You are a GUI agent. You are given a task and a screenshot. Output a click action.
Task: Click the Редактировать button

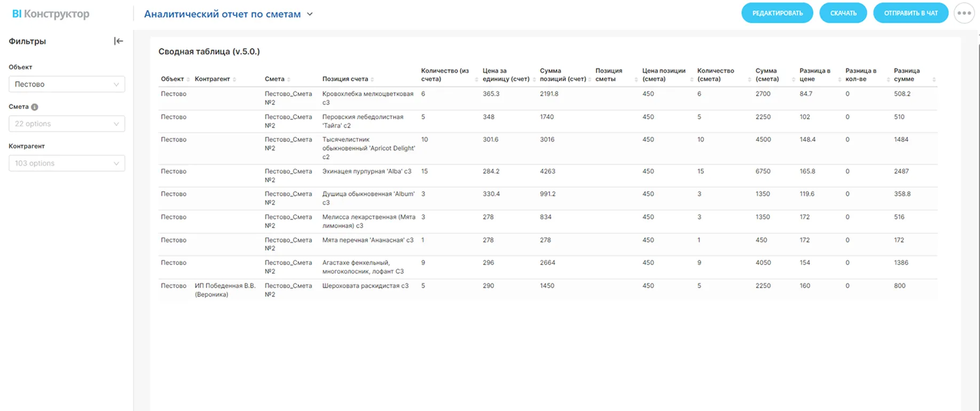coord(777,13)
